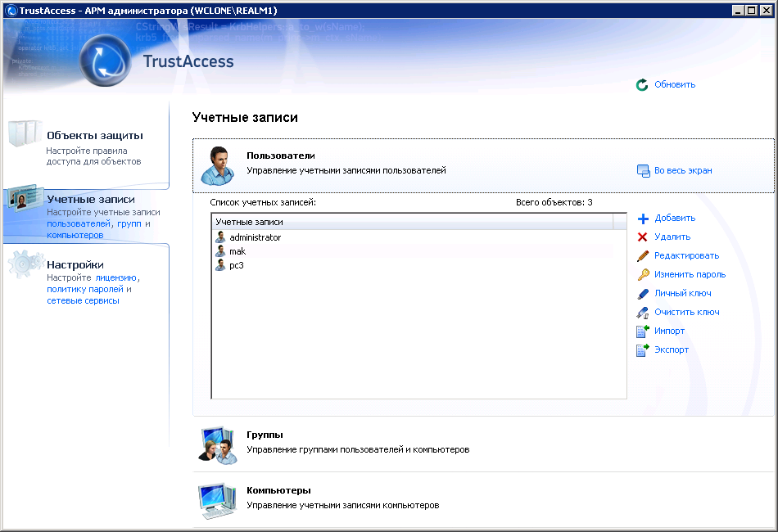Close the TrustAccess window
The height and width of the screenshot is (532, 778).
tap(767, 11)
